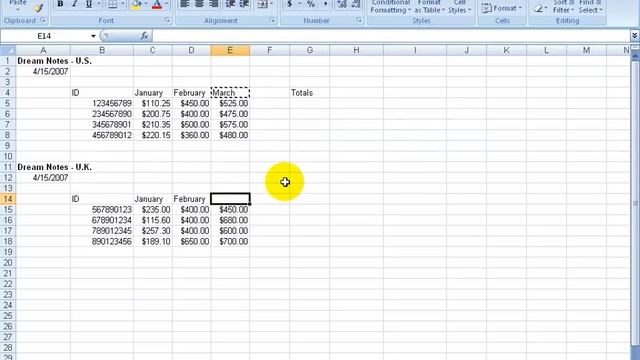640x360 pixels.
Task: Open Format as Table gallery
Action: [429, 7]
